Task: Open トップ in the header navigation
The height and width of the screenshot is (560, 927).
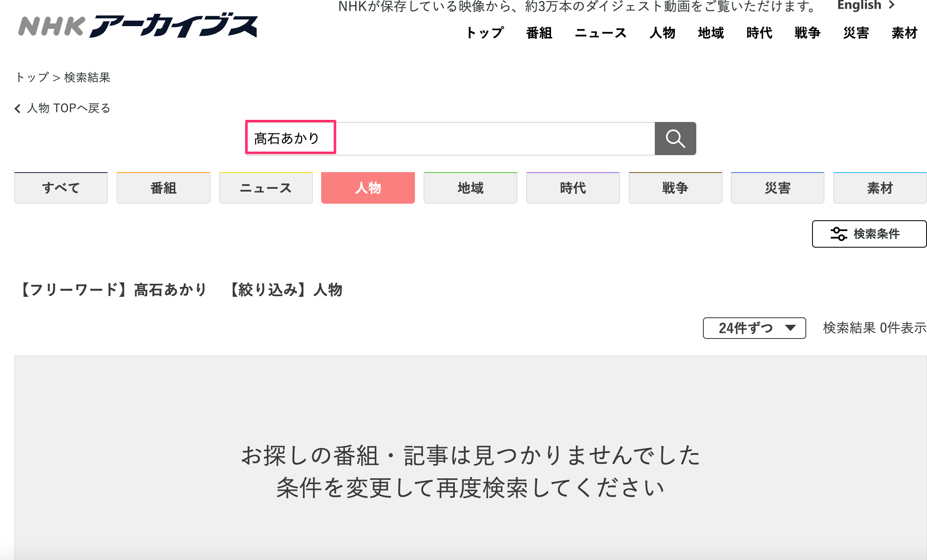Action: point(485,33)
